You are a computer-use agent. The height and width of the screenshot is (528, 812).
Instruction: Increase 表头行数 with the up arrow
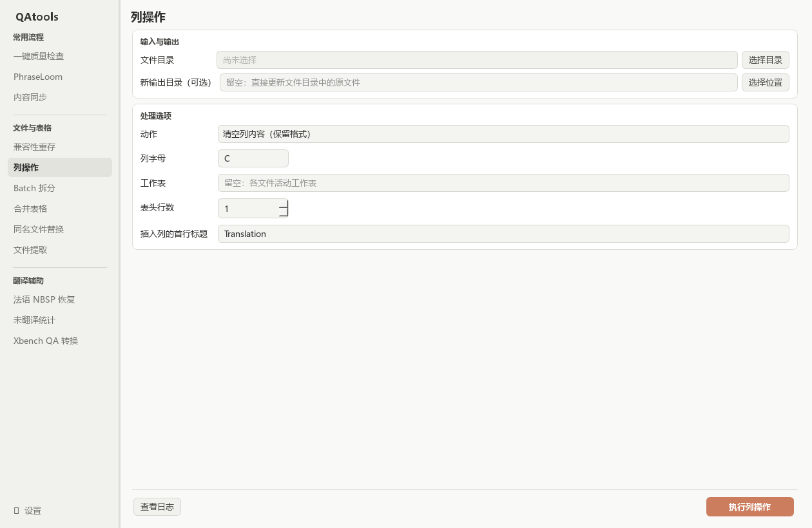click(284, 204)
